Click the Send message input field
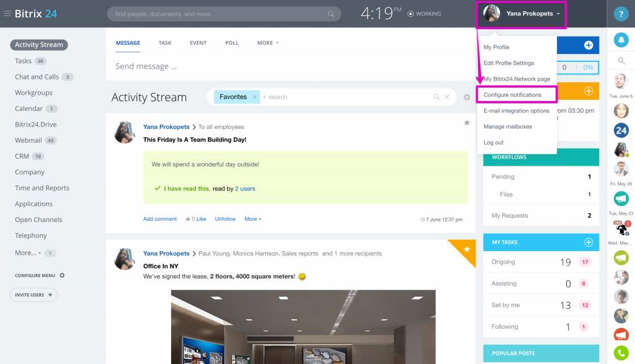 coord(291,66)
